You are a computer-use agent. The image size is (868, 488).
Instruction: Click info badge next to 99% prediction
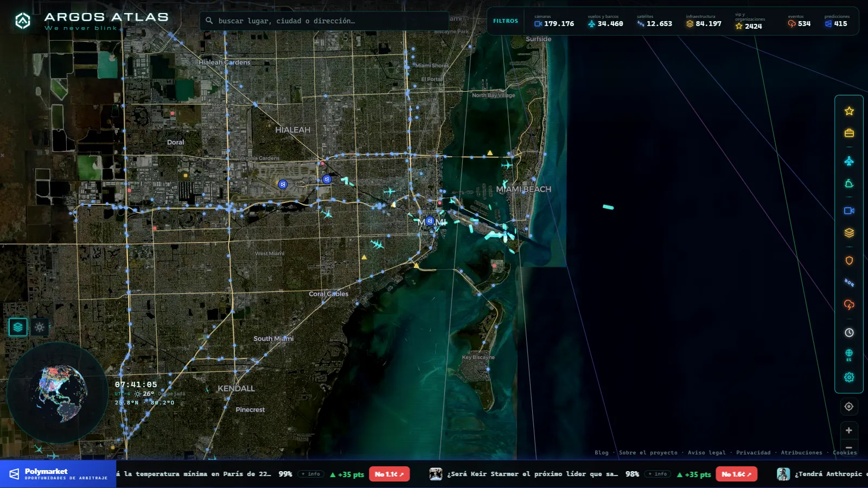tap(310, 474)
